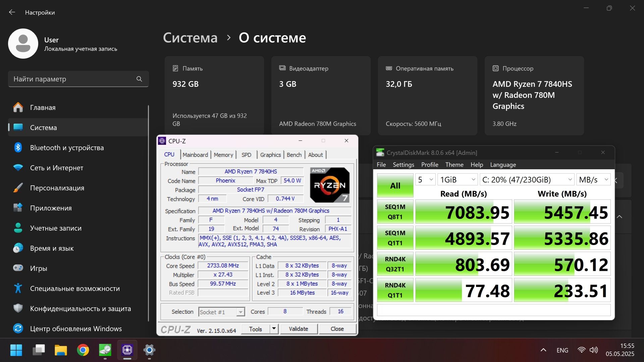
Task: Open Специальные возможности settings
Action: pyautogui.click(x=78, y=289)
